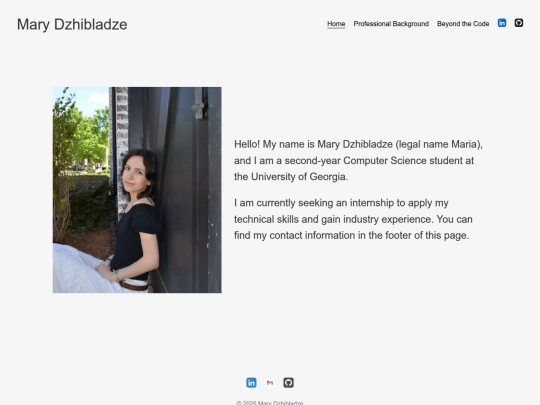540x405 pixels.
Task: Click the copyright text at page bottom
Action: [x=270, y=403]
